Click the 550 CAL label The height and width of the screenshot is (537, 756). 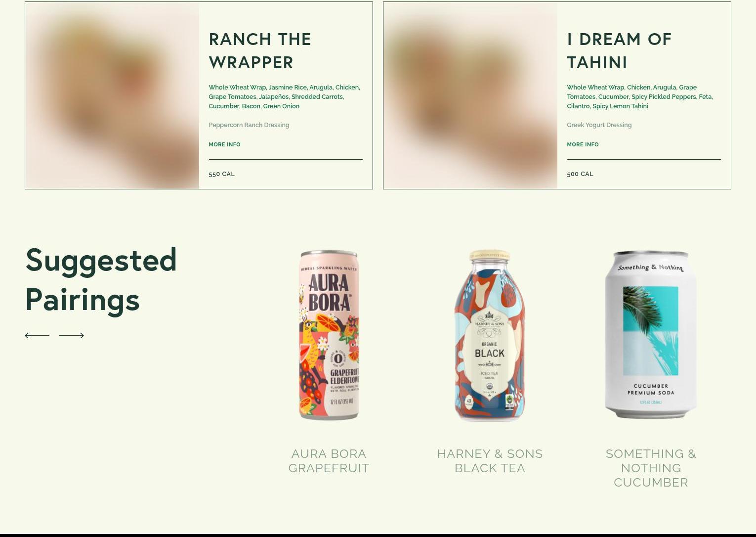(221, 174)
